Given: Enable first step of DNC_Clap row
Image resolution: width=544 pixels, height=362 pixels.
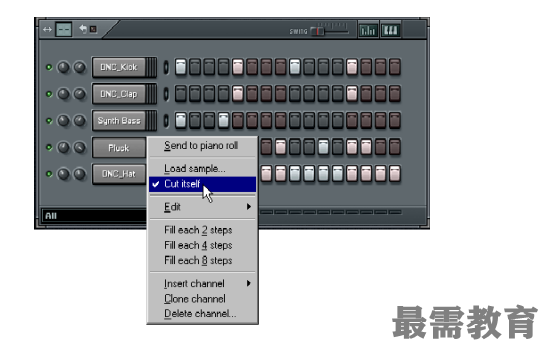Looking at the screenshot, I should (180, 94).
